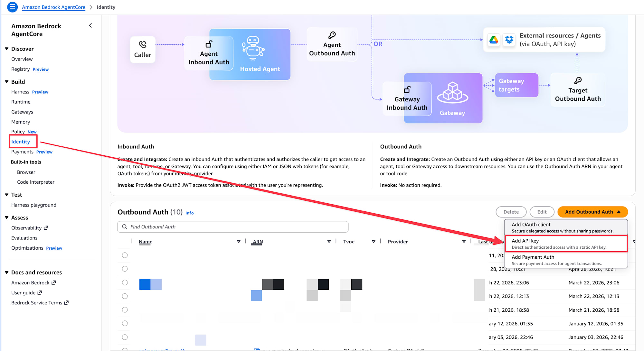
Task: Collapse the Test section
Action: point(7,195)
